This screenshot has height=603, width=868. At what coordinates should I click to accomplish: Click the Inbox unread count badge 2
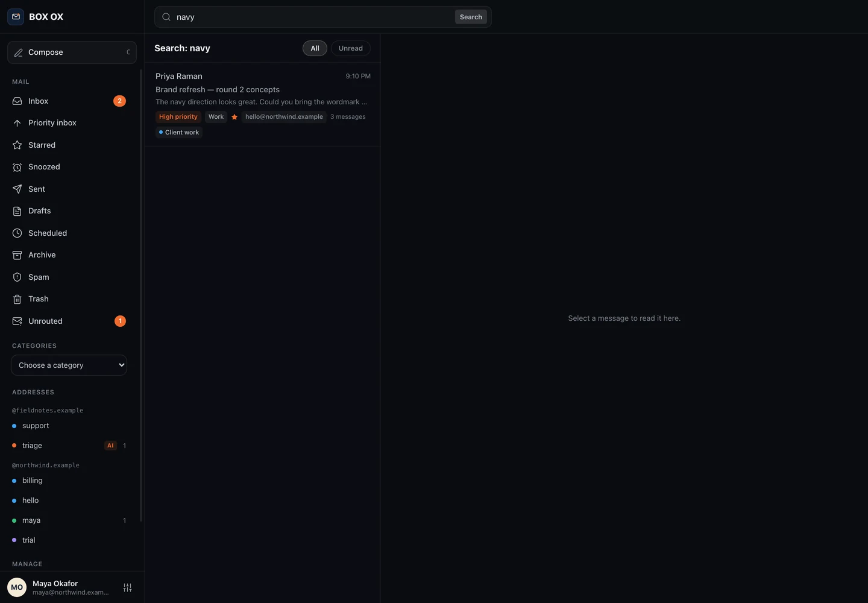coord(119,101)
